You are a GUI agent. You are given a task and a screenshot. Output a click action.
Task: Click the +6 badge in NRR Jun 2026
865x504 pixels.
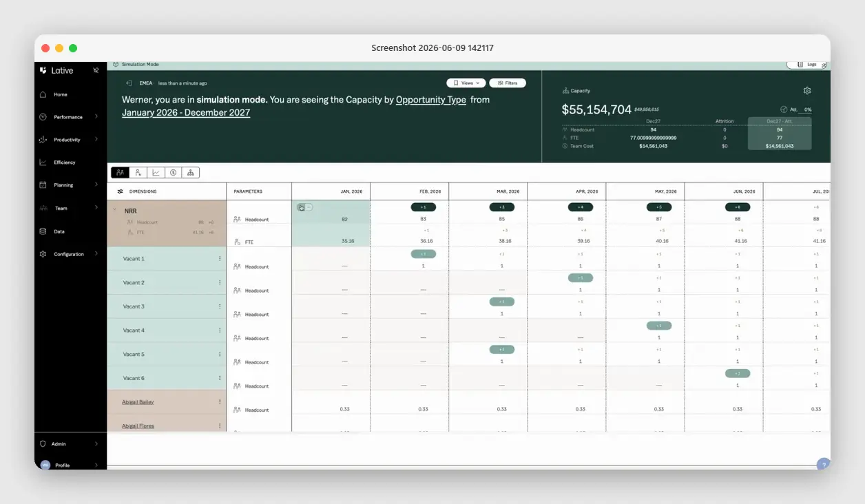pos(738,207)
